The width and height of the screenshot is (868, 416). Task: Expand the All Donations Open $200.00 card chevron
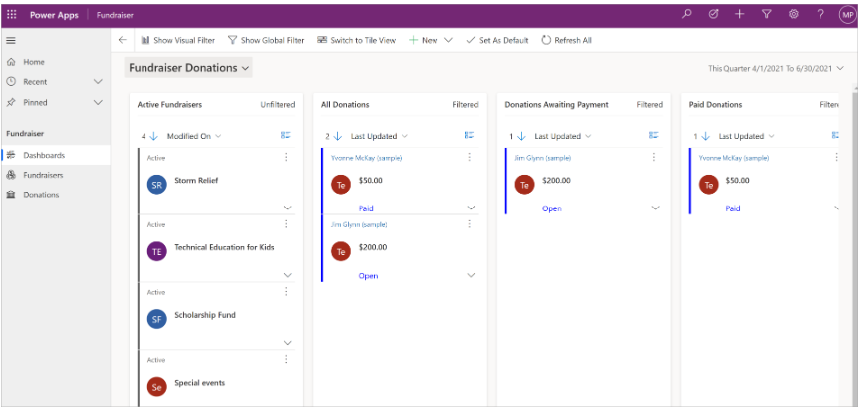[x=471, y=275]
